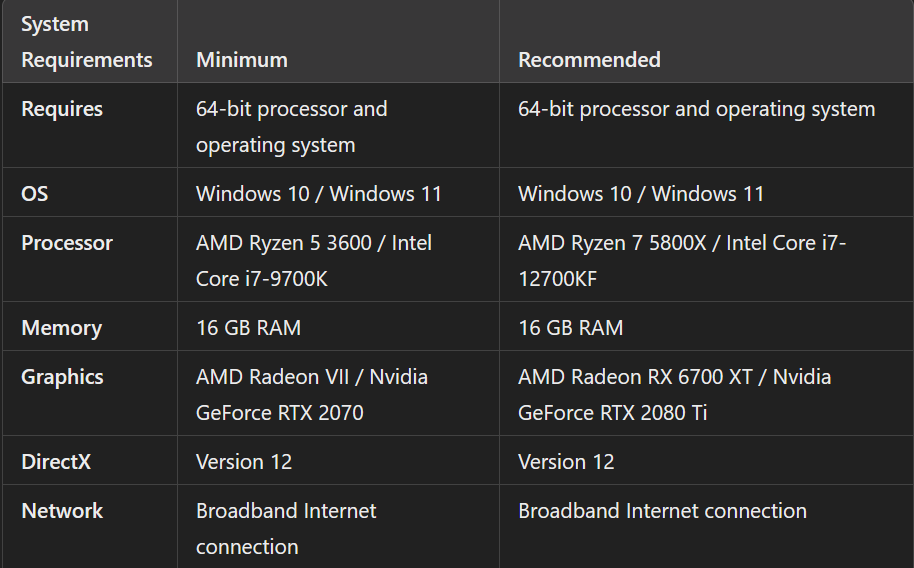Select Version 12 in the Recommended column
914x568 pixels.
566,462
